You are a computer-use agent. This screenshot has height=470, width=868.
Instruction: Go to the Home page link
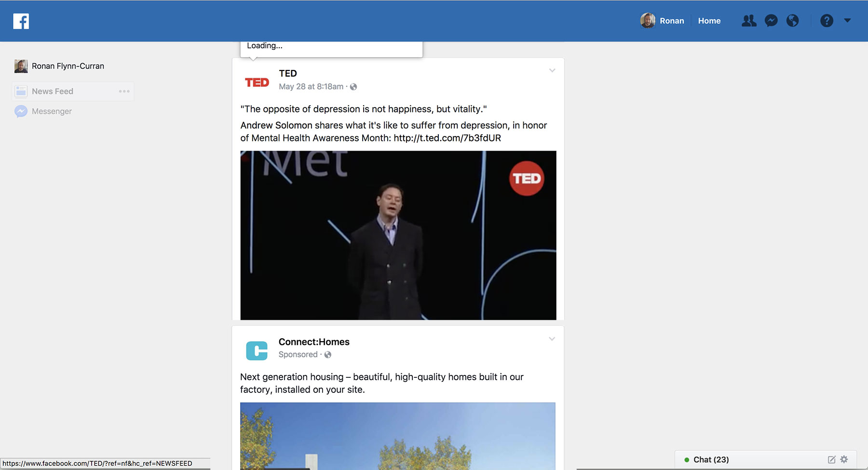point(709,21)
